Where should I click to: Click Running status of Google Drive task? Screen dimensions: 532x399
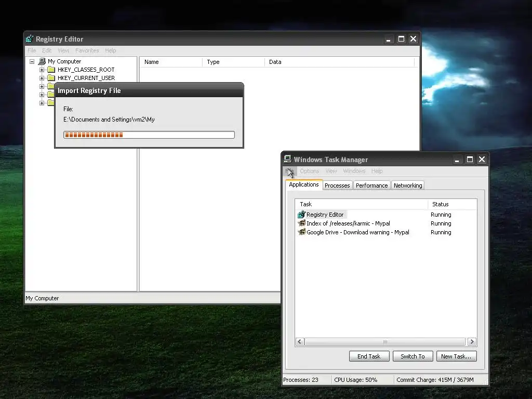point(441,232)
